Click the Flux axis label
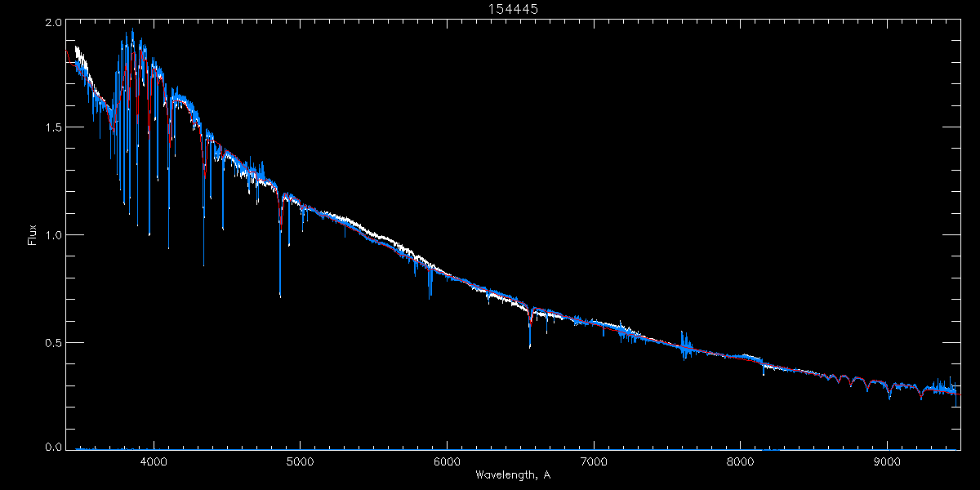 [x=33, y=235]
